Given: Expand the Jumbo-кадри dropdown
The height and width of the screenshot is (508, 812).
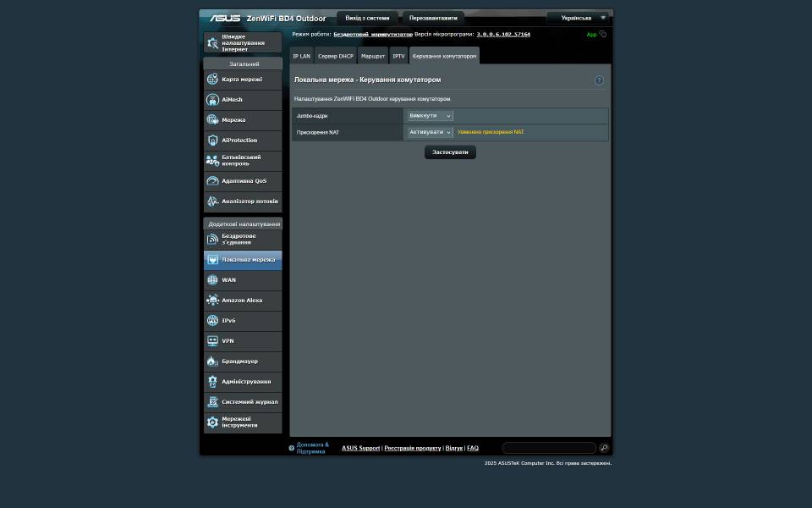Looking at the screenshot, I should click(x=430, y=116).
